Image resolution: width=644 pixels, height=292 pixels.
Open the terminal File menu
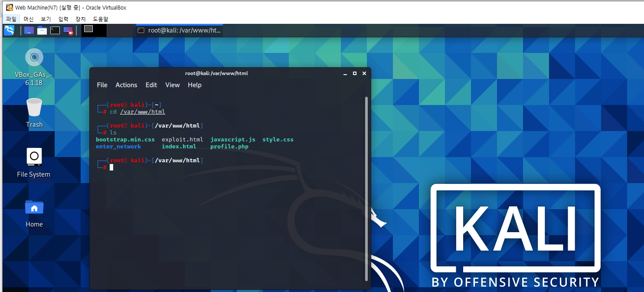pyautogui.click(x=102, y=85)
